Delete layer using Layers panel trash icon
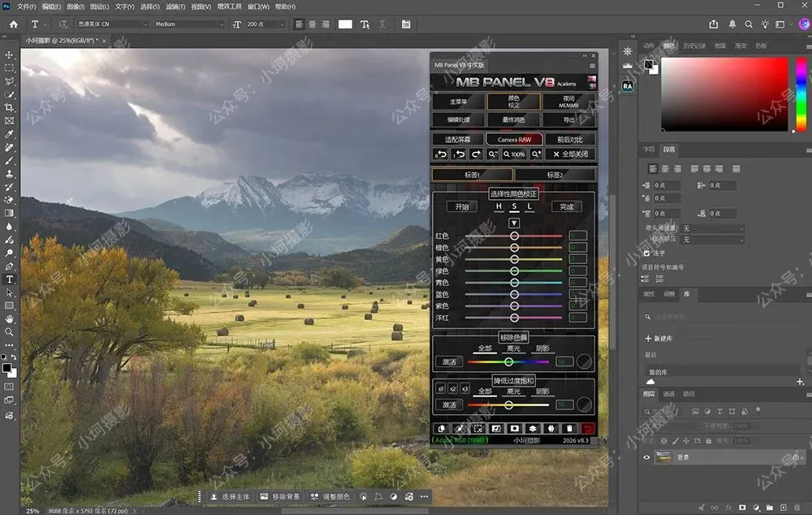The width and height of the screenshot is (812, 515). tap(797, 507)
